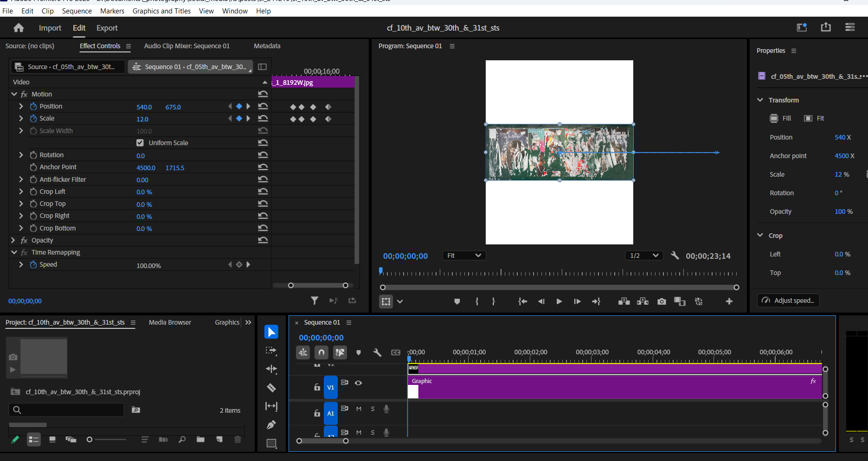868x461 pixels.
Task: Expand the Position property in Effect Controls
Action: point(20,106)
